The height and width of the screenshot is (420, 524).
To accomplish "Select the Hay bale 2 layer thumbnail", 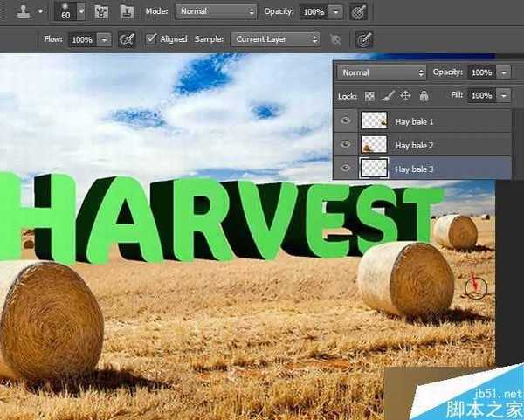I will click(374, 144).
